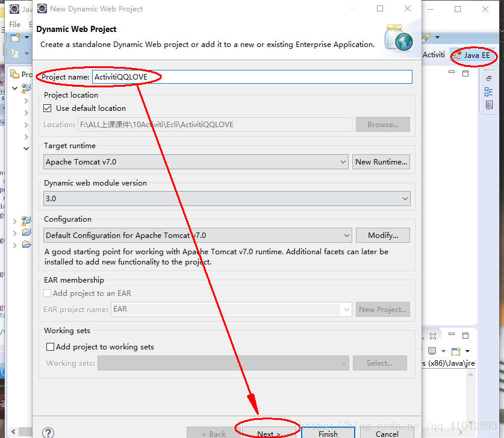Viewport: 504px width, 438px height.
Task: Click the Next button
Action: coord(268,433)
